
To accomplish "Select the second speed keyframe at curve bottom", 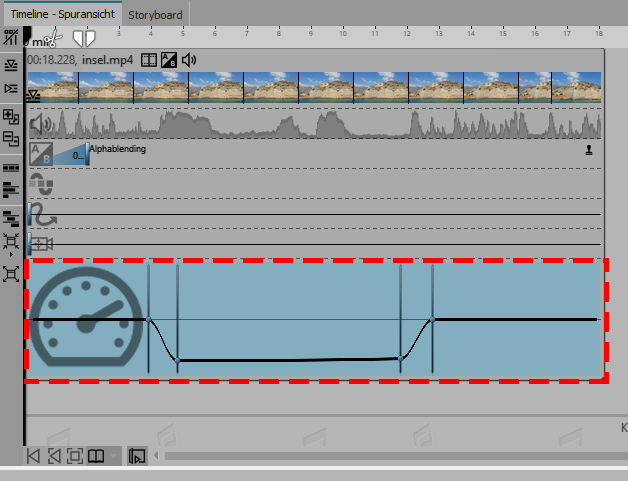I will [x=177, y=360].
